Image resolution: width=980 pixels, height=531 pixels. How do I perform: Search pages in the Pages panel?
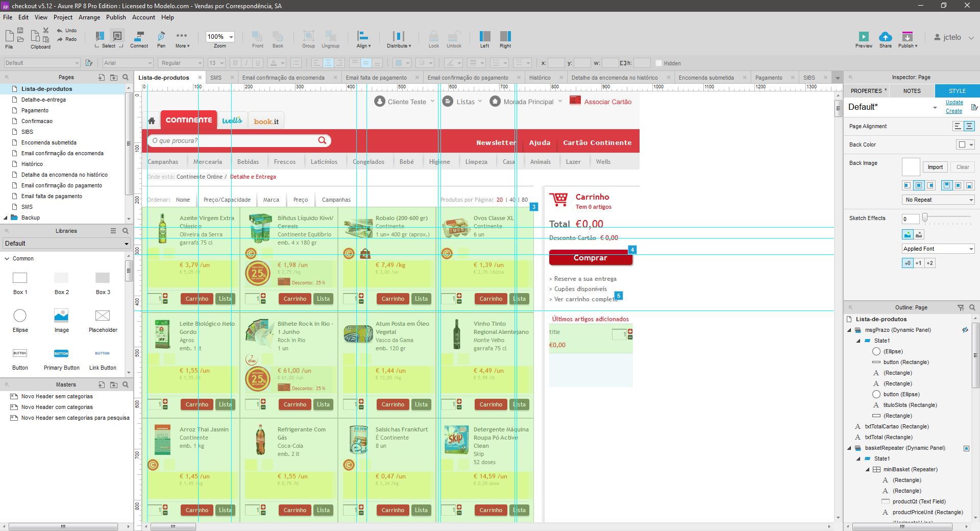click(126, 77)
